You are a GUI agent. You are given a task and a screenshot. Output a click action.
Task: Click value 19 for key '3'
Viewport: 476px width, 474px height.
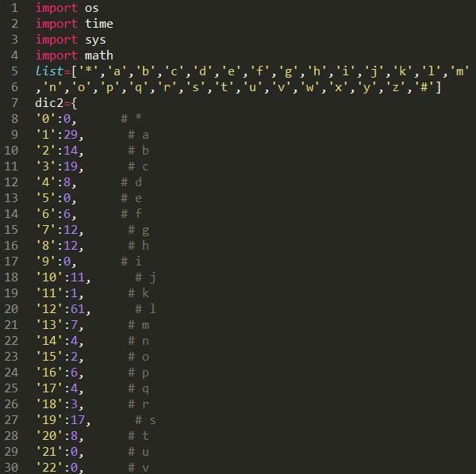click(71, 166)
